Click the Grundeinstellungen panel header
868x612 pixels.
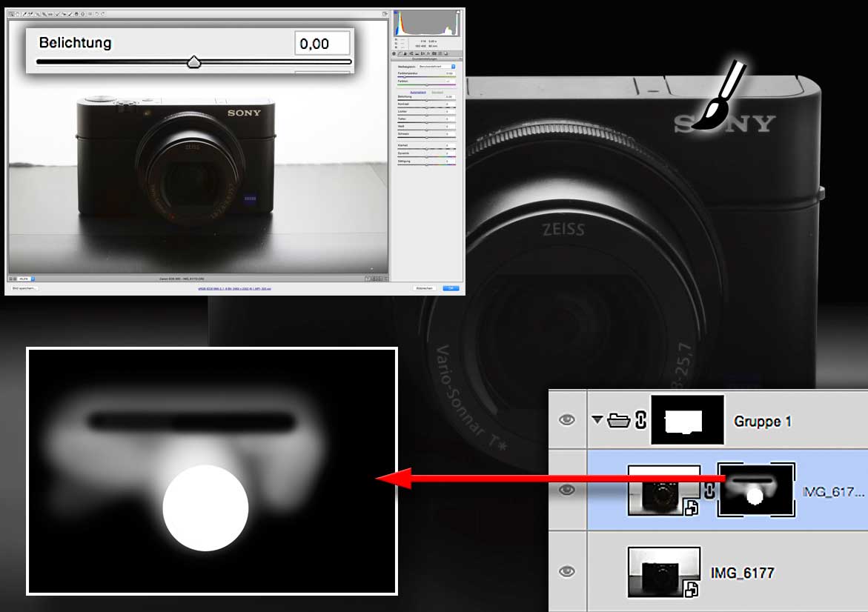(427, 59)
